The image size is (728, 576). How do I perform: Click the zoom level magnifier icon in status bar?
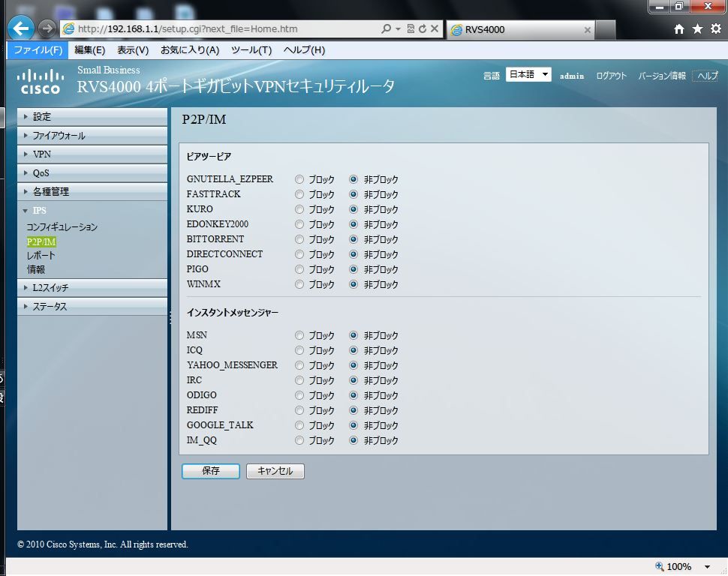coord(659,566)
